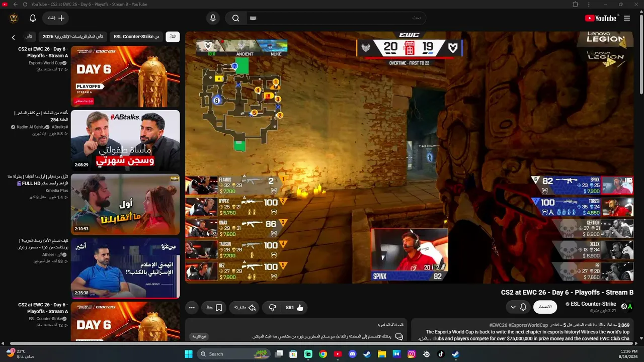Click the video player to pause

pyautogui.click(x=409, y=157)
